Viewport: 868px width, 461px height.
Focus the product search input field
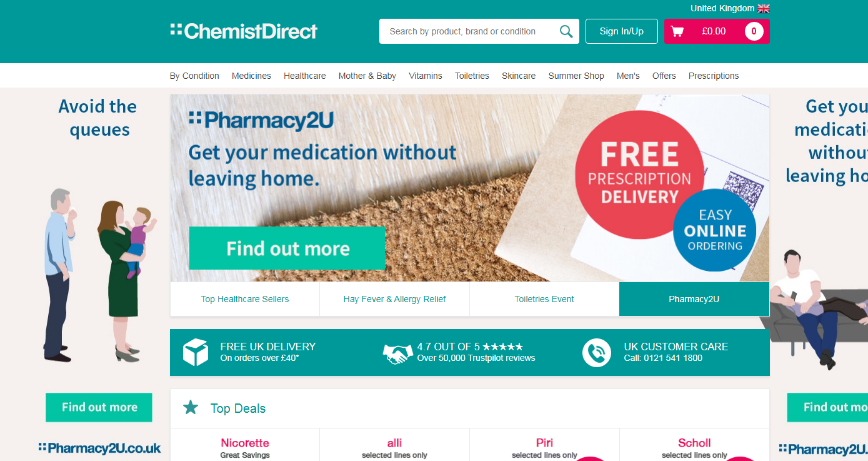point(469,31)
